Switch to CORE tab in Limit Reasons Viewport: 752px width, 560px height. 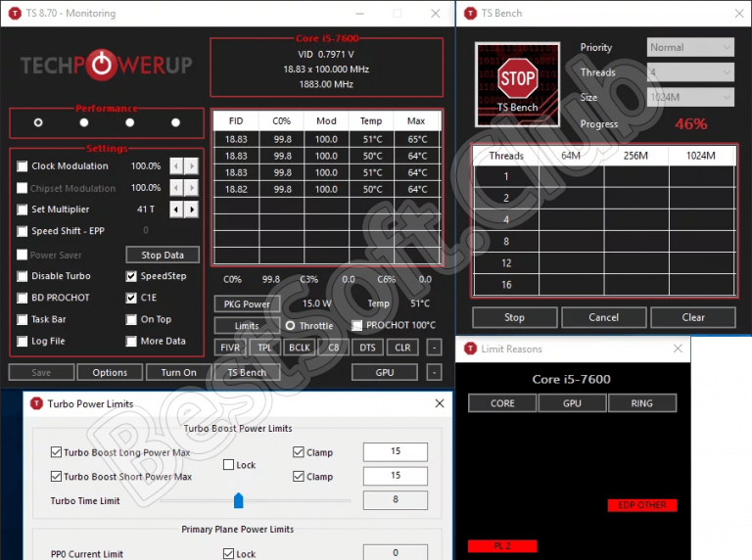point(502,403)
